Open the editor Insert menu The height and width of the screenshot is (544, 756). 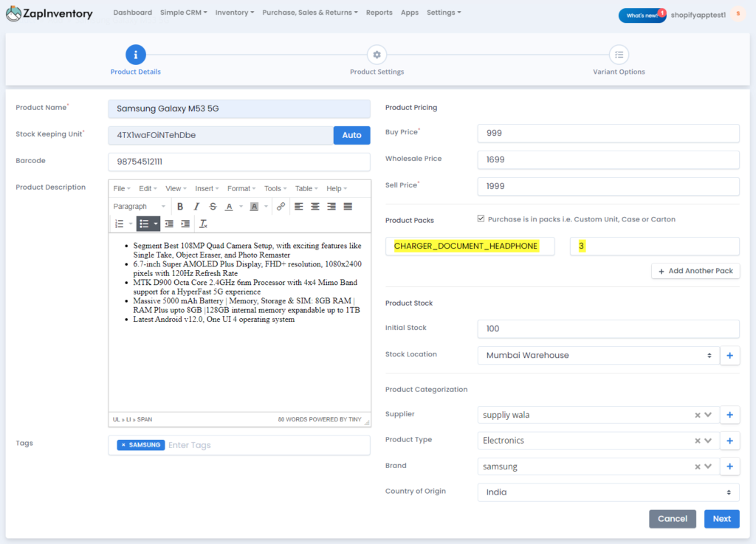[x=207, y=188]
